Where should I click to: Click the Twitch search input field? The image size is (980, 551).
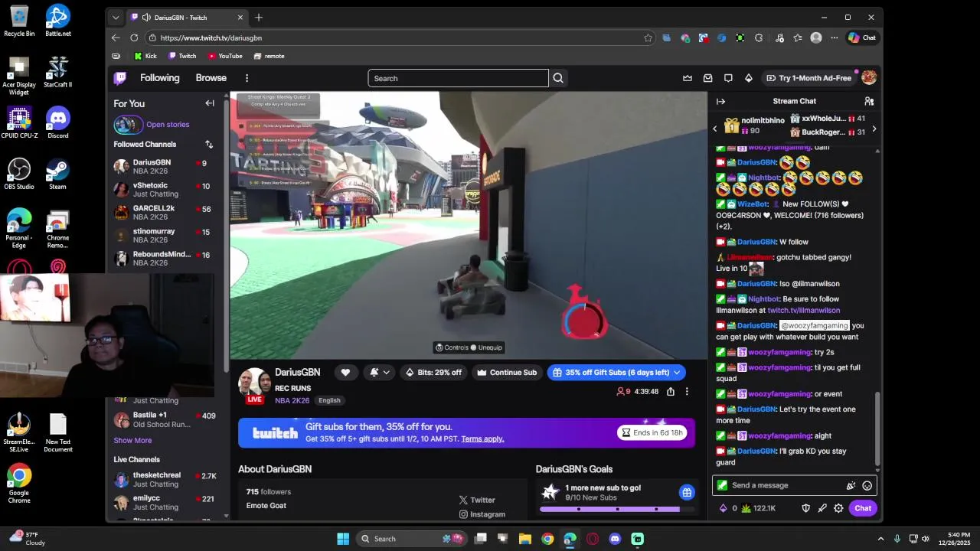coord(459,78)
